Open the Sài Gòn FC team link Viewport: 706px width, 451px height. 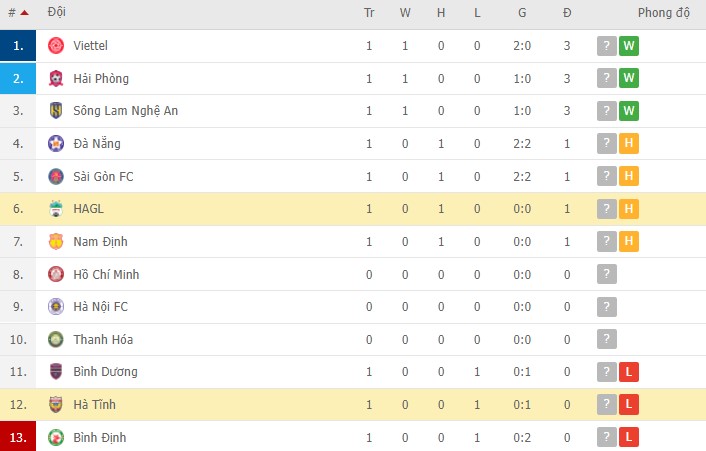click(103, 176)
